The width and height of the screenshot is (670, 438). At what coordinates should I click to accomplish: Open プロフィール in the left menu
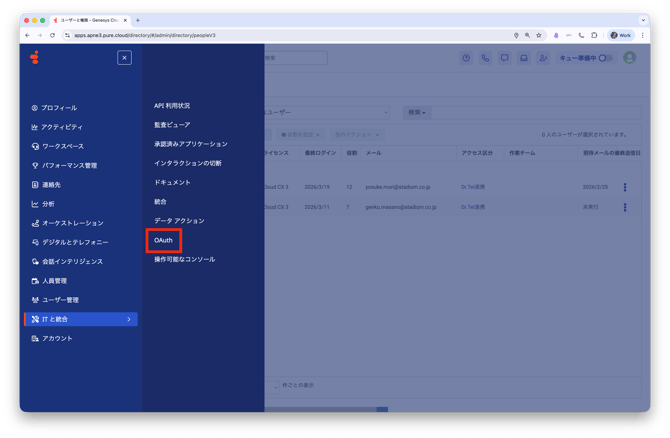pos(54,108)
